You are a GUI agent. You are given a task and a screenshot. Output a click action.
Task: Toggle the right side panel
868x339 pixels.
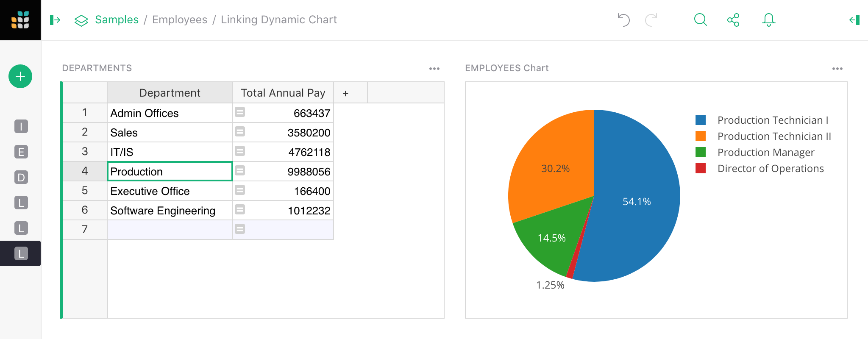(854, 20)
